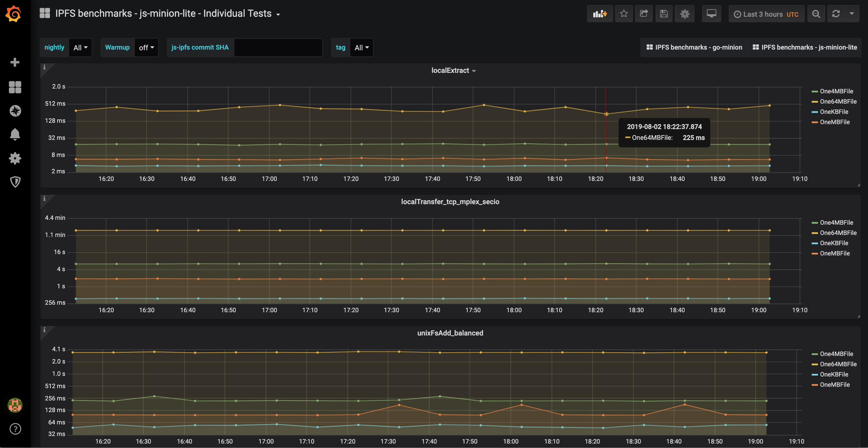Image resolution: width=868 pixels, height=448 pixels.
Task: Go to IPFS benchmarks - go-minion dashboard
Action: tap(694, 48)
